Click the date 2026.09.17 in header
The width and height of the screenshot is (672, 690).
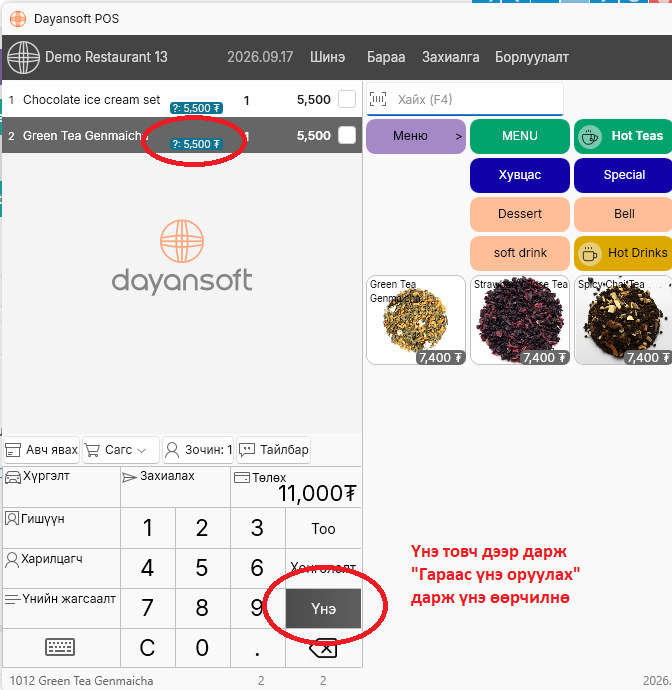(260, 57)
